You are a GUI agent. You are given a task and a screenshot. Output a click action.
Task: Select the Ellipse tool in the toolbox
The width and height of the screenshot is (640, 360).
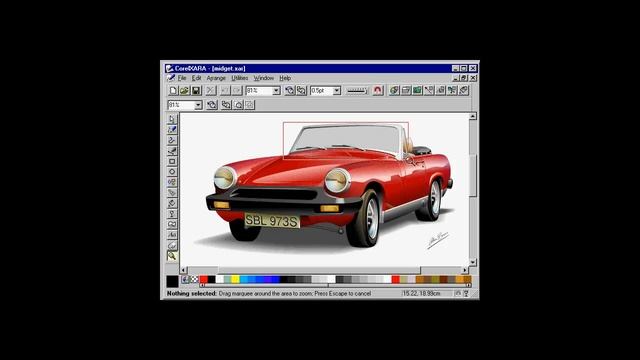point(172,172)
